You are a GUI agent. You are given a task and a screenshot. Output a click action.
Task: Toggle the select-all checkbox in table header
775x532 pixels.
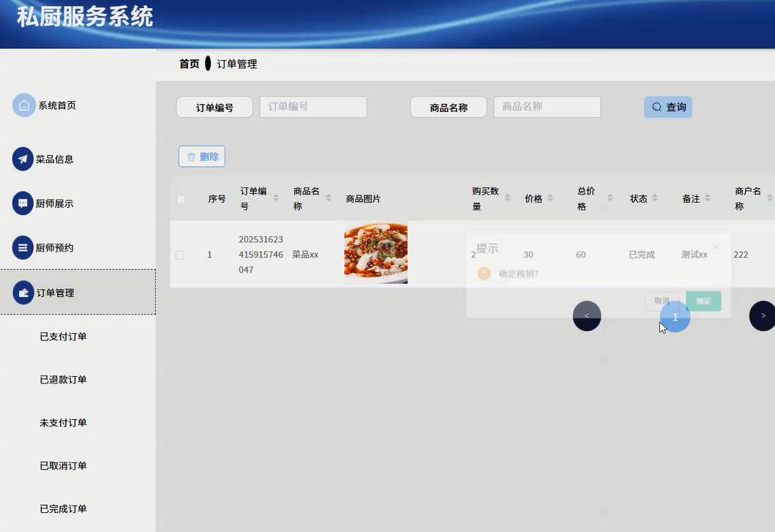pyautogui.click(x=181, y=199)
